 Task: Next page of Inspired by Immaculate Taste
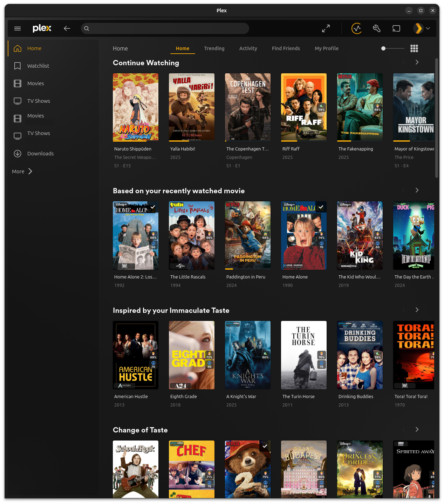(x=417, y=310)
